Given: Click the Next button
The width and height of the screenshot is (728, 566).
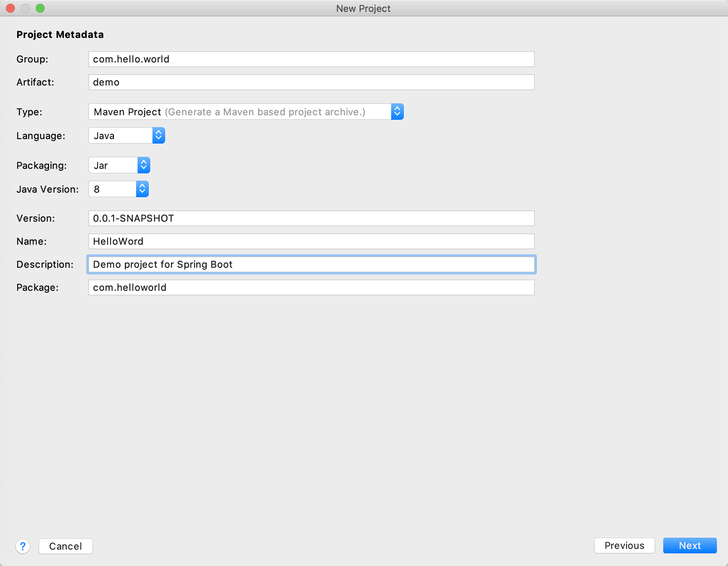Looking at the screenshot, I should coord(689,545).
